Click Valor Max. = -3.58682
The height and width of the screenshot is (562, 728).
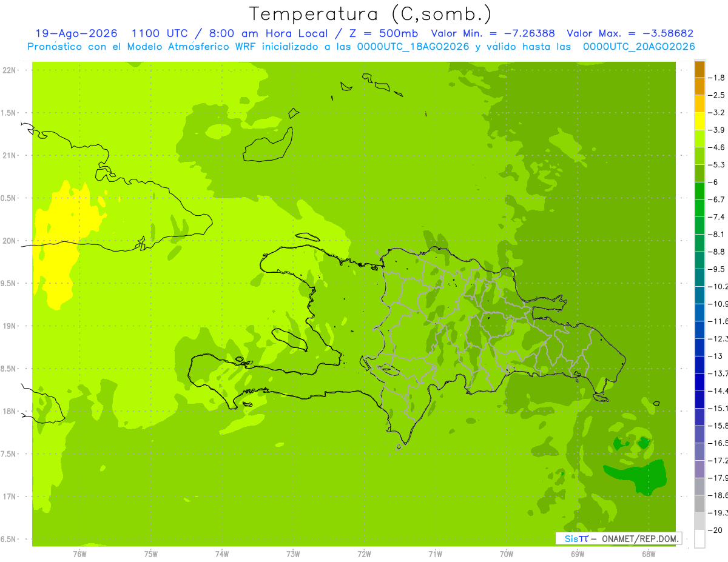coord(630,33)
